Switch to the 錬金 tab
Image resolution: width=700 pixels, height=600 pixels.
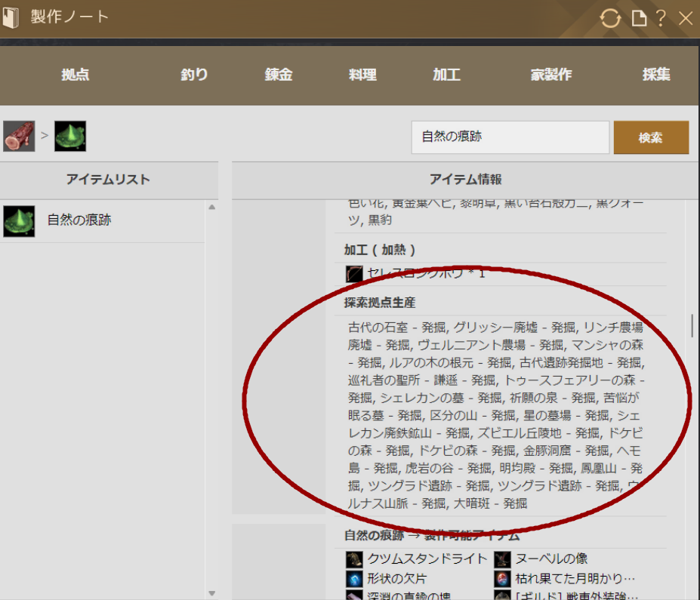[279, 75]
